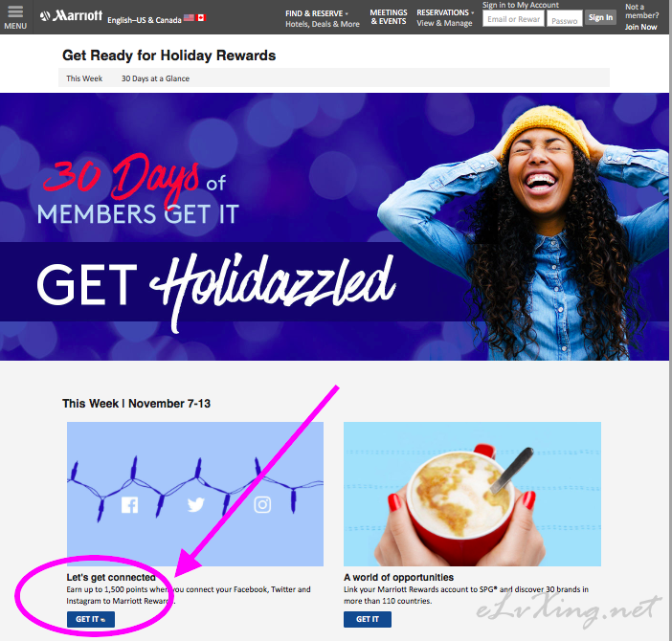Select the Canada flag icon
The width and height of the screenshot is (672, 641).
click(x=201, y=18)
